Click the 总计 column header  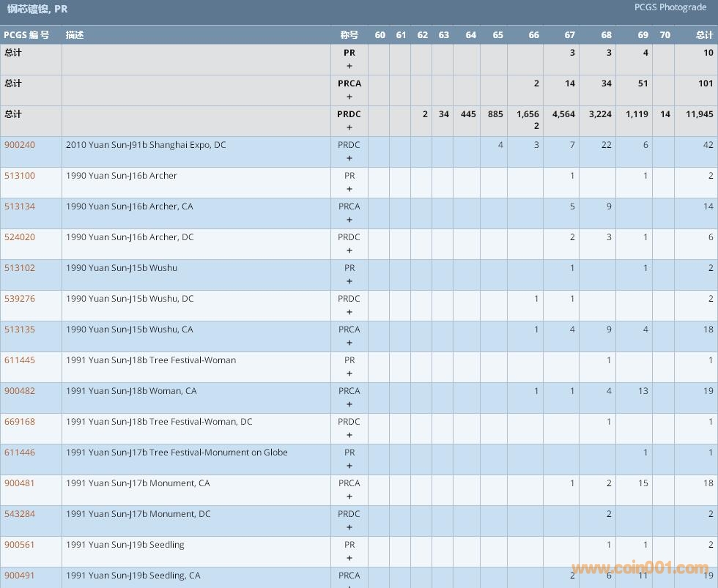pyautogui.click(x=704, y=35)
